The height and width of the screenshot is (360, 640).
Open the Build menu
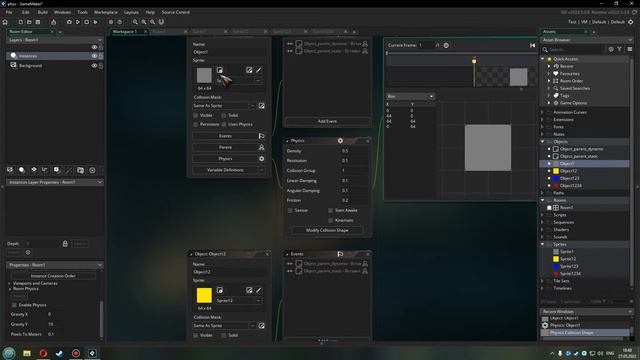click(x=42, y=12)
